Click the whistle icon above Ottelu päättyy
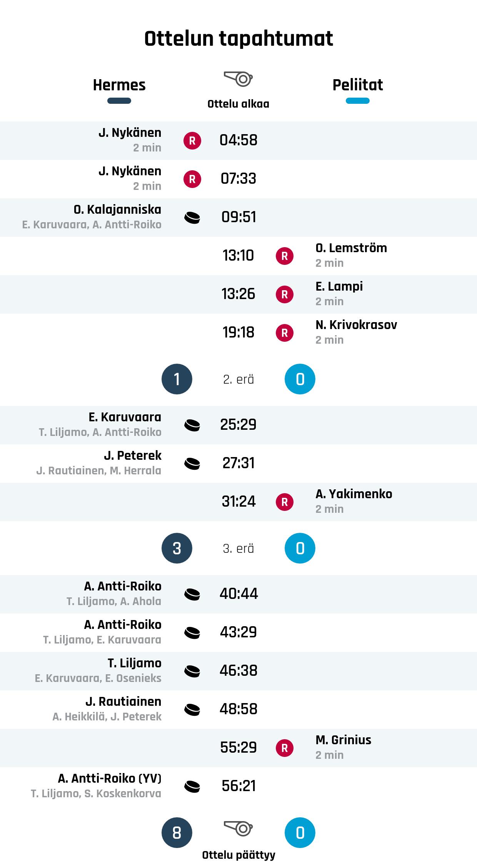477x868 pixels. click(238, 828)
